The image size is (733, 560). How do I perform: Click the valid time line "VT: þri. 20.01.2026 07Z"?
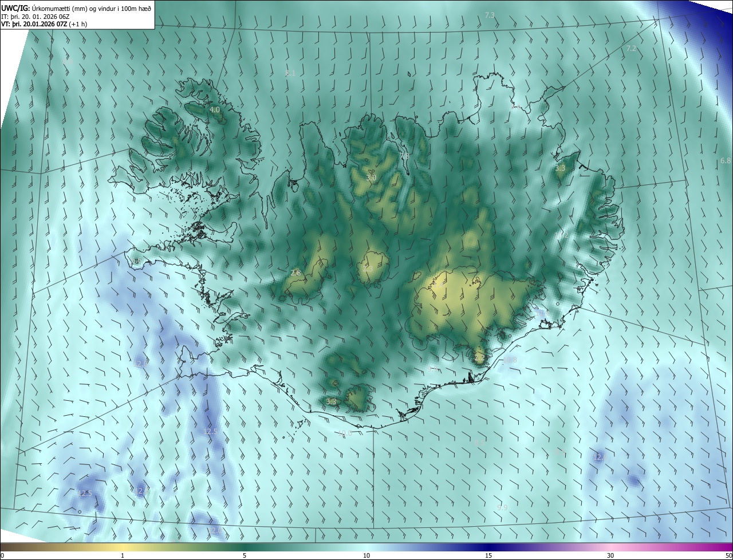(34, 24)
